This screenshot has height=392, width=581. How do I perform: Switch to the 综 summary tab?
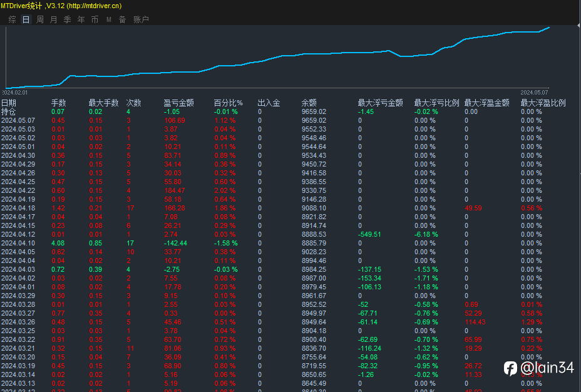click(x=13, y=19)
